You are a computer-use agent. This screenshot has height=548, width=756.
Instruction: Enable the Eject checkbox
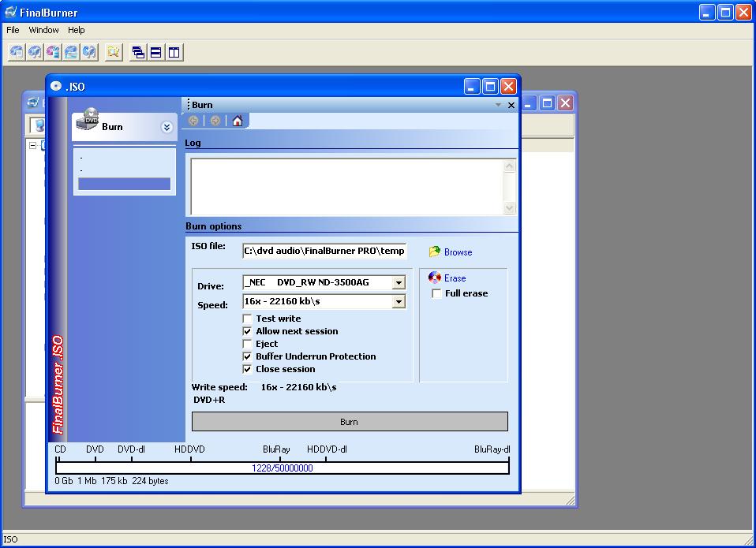tap(247, 344)
